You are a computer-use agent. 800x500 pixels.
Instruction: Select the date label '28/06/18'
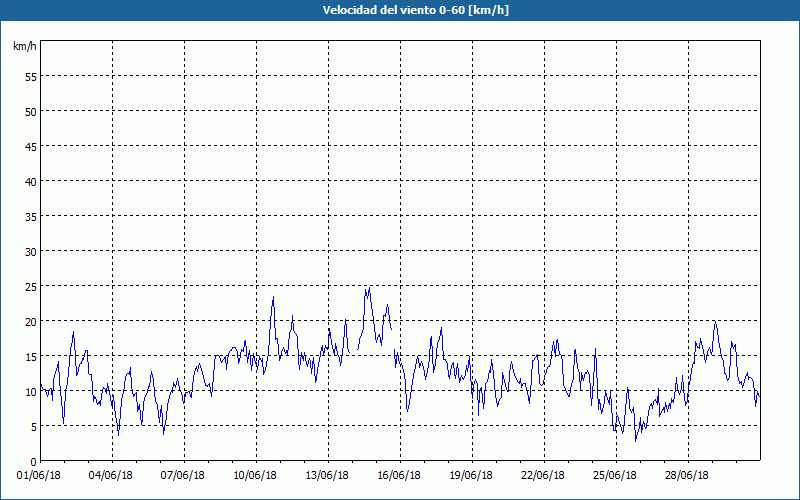[687, 476]
